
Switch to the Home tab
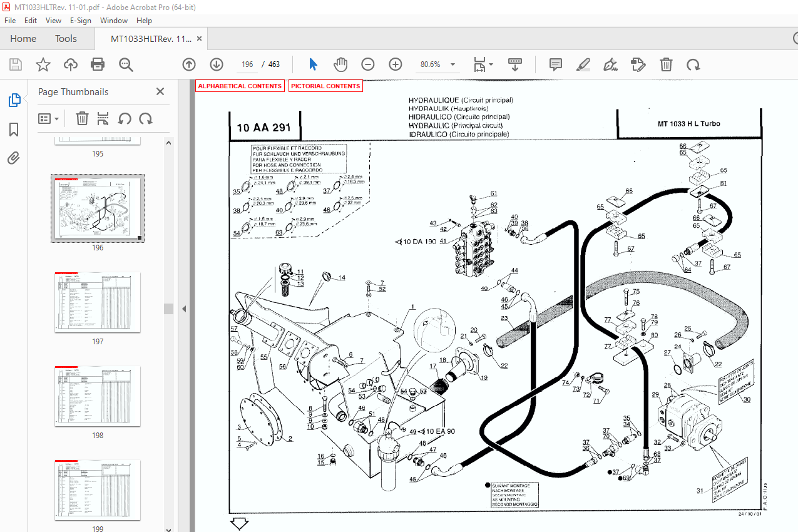coord(23,39)
